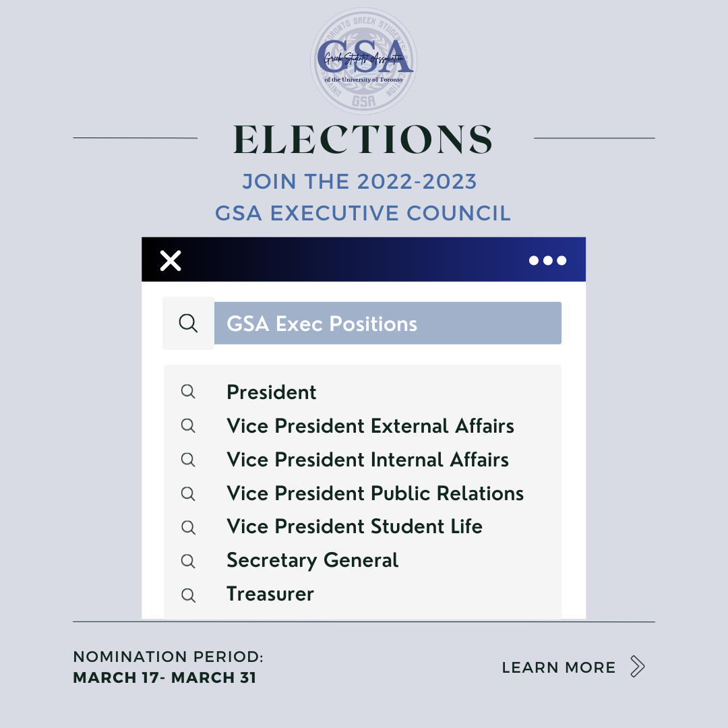Click the search icon beside President

coord(188,392)
